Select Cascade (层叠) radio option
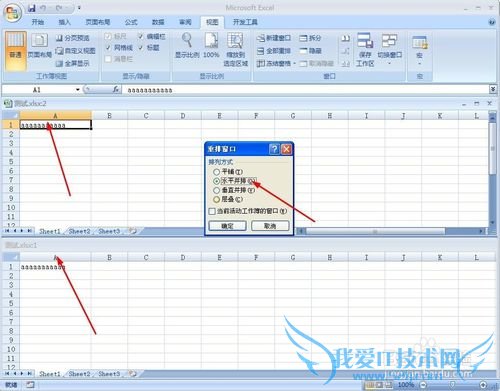Screen dimensions: 500x391 tap(217, 199)
